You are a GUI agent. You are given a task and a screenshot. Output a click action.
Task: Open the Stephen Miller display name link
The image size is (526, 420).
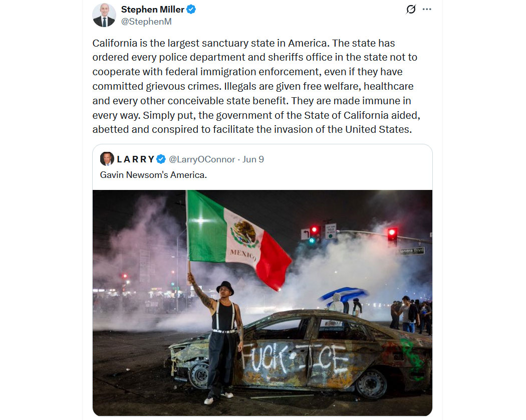[153, 10]
